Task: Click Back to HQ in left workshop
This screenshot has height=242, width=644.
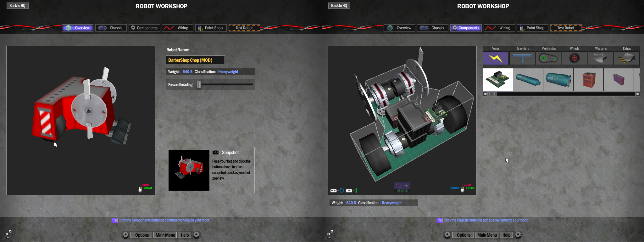Action: point(17,6)
